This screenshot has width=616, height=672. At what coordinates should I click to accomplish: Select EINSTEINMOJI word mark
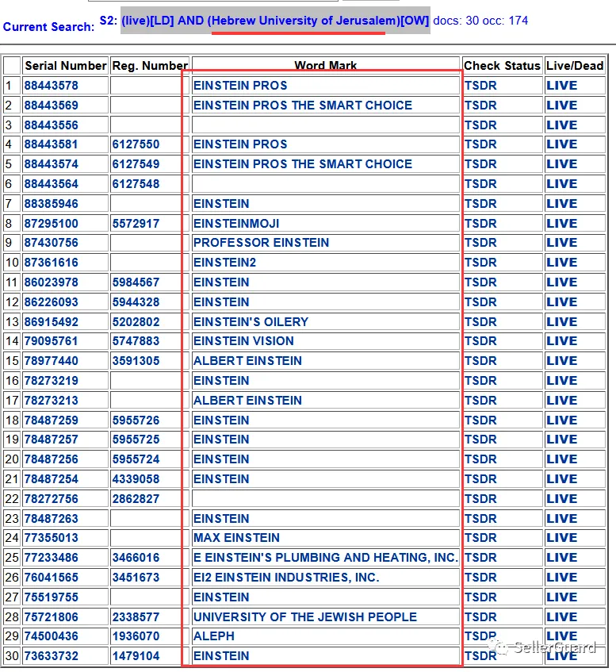coord(236,223)
